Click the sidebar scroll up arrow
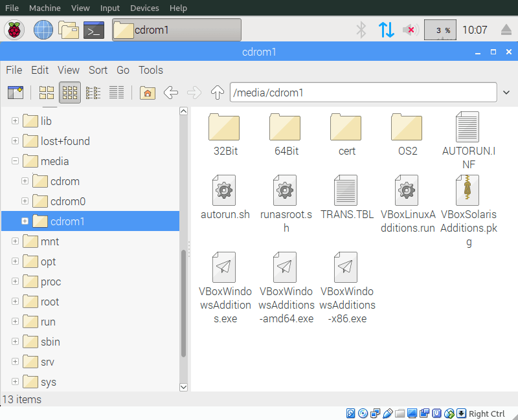The height and width of the screenshot is (420, 518). point(184,111)
